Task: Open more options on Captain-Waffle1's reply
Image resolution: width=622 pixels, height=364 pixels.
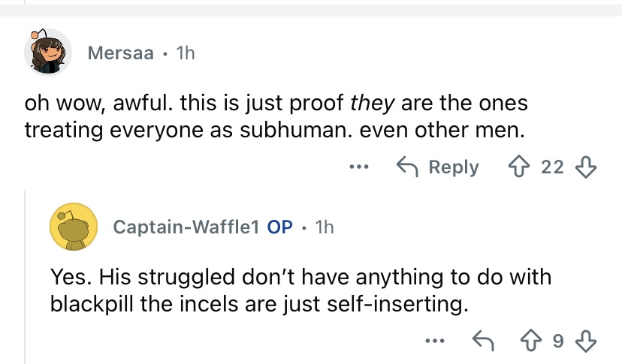Action: point(433,341)
